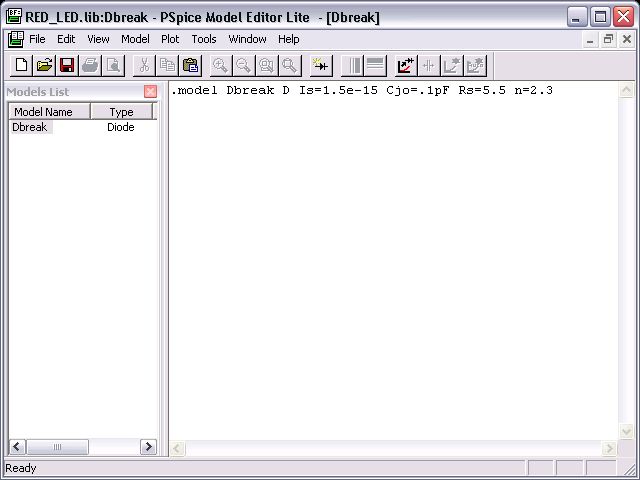Click the Zoom Fit toolbar icon
The height and width of the screenshot is (480, 640).
(290, 65)
